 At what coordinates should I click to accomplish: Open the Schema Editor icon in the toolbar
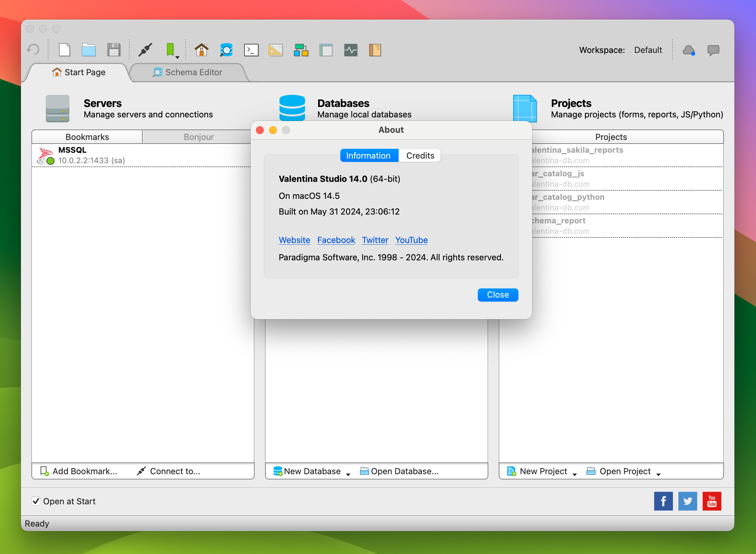[226, 50]
